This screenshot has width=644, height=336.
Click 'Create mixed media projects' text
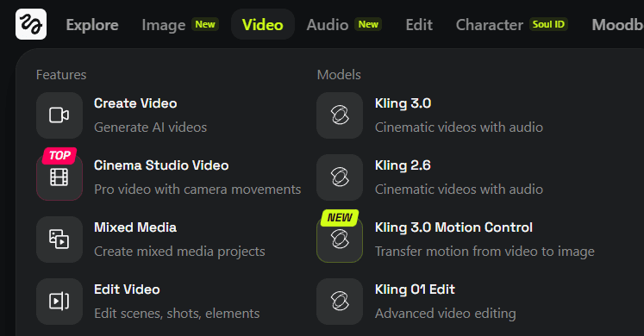179,252
